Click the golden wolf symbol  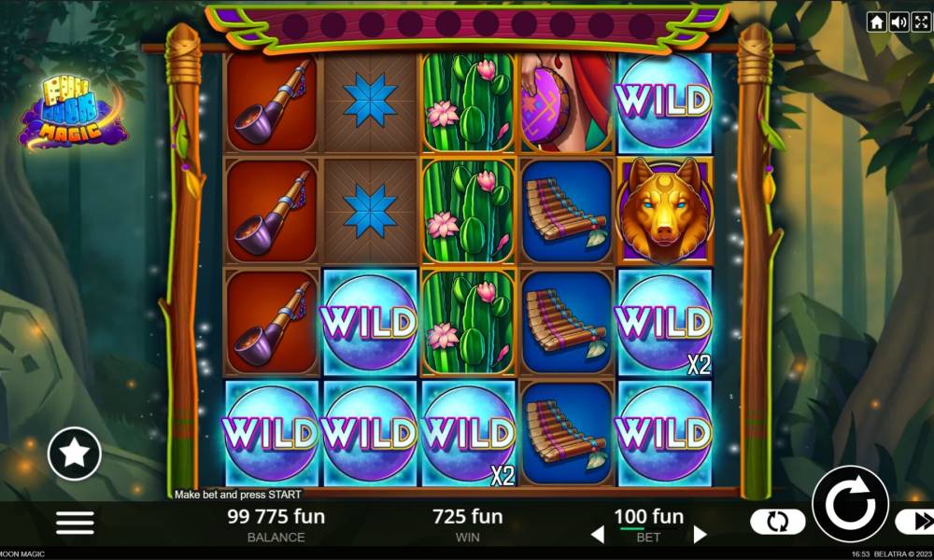[665, 211]
